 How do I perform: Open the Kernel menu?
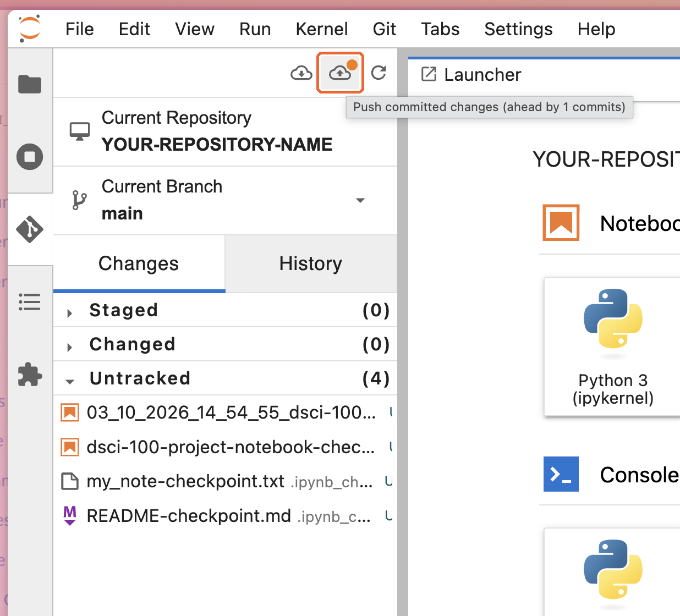[322, 29]
